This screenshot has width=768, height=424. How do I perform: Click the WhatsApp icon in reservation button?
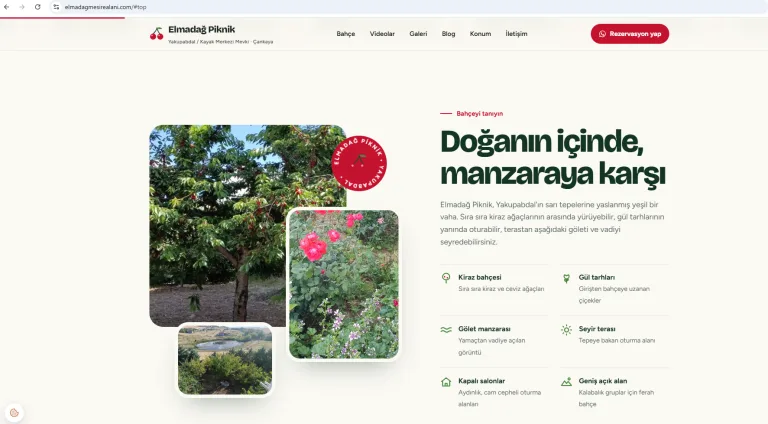[x=602, y=34]
